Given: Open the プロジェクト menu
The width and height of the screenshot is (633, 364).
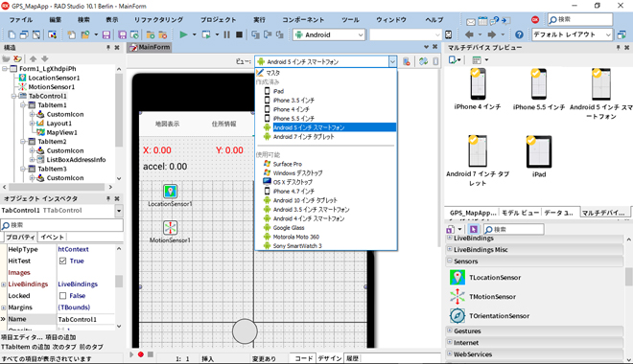Looking at the screenshot, I should coord(218,19).
